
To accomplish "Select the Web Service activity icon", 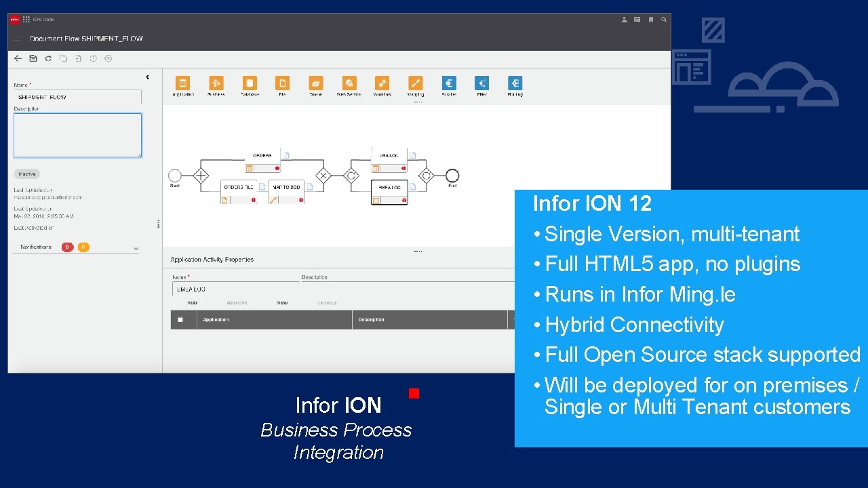I will pos(349,83).
